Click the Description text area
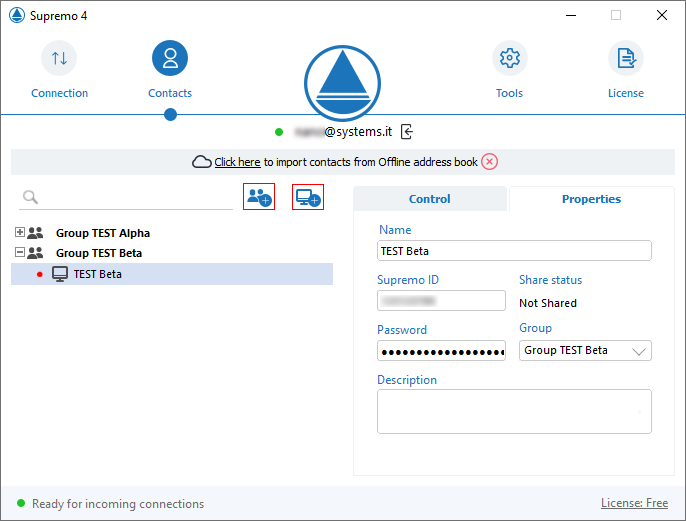The height and width of the screenshot is (521, 686). (x=514, y=412)
